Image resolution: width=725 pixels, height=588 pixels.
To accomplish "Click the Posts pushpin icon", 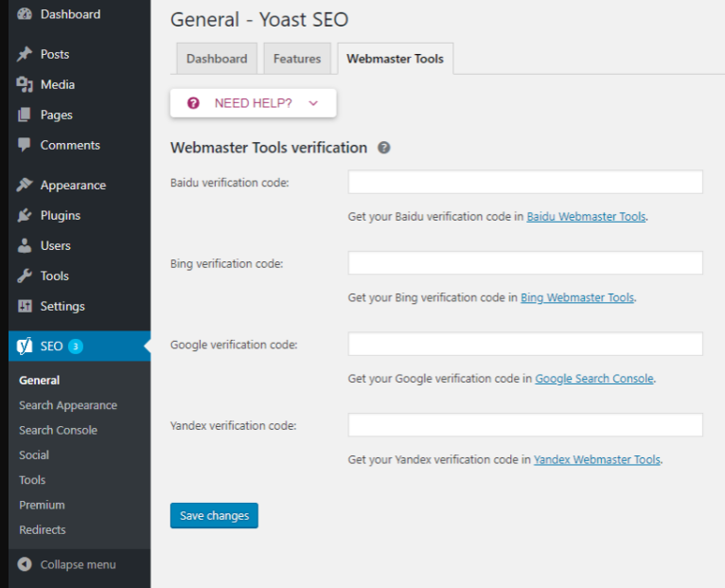I will click(25, 54).
